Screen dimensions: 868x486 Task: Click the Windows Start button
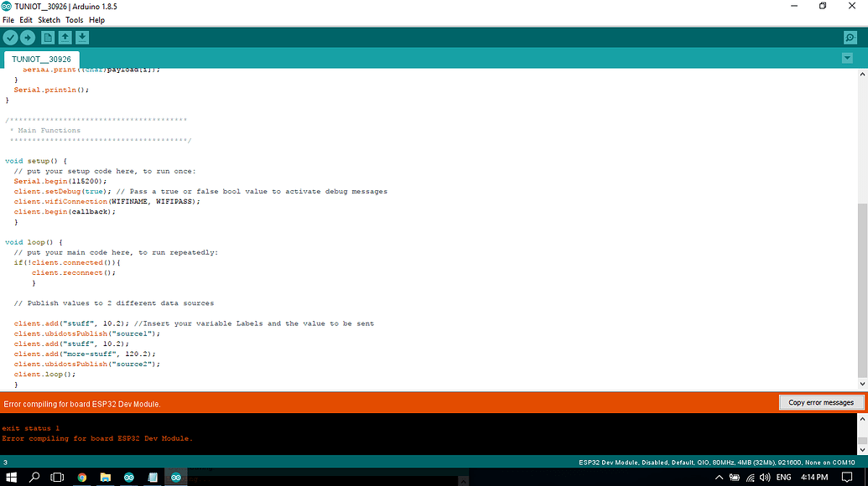[x=12, y=477]
